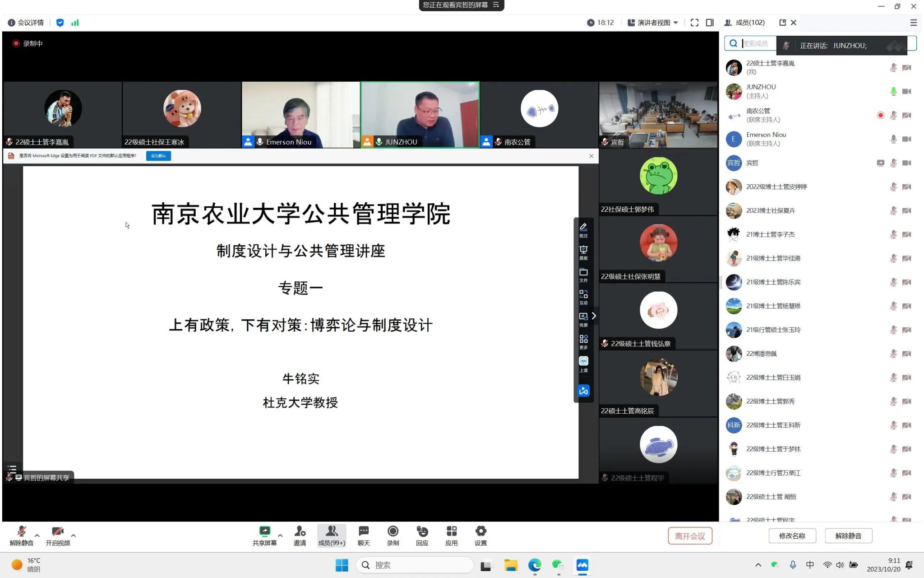
Task: Click 南农公管 recording indicator icon
Action: pyautogui.click(x=880, y=115)
